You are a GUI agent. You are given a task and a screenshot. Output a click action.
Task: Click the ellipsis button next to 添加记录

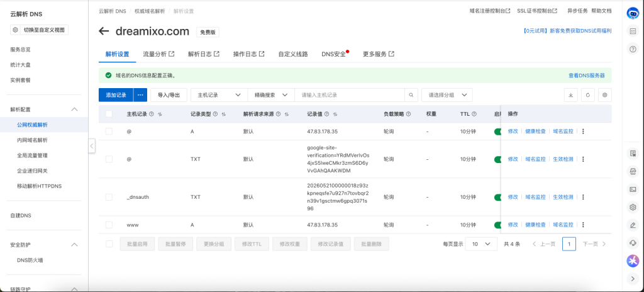point(140,95)
